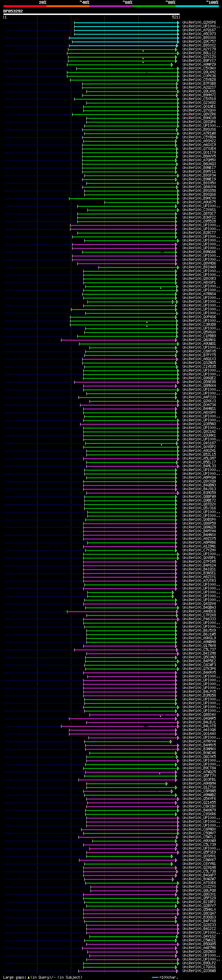
Task: Select label UniRef100_B9NG66
Action: pyautogui.click(x=199, y=251)
